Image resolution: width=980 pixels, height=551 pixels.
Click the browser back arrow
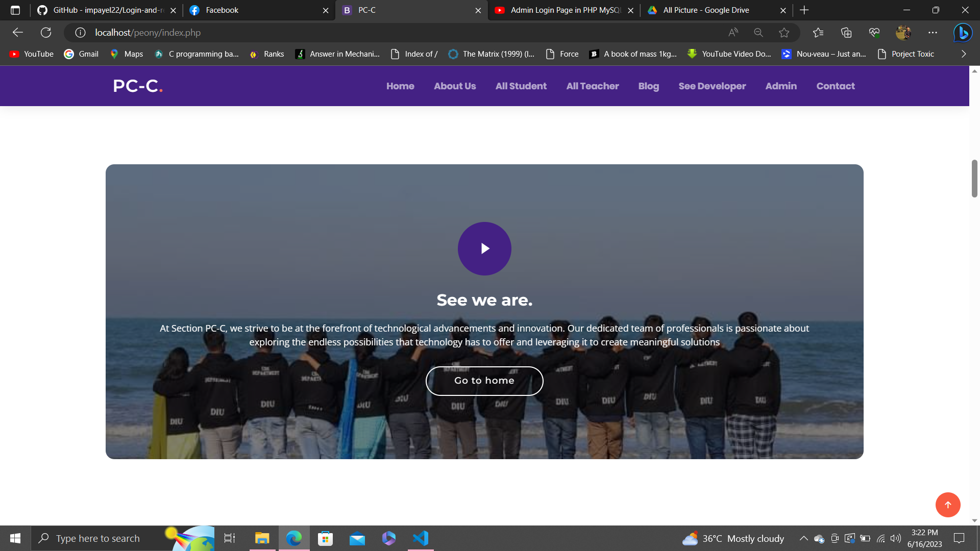click(x=18, y=33)
